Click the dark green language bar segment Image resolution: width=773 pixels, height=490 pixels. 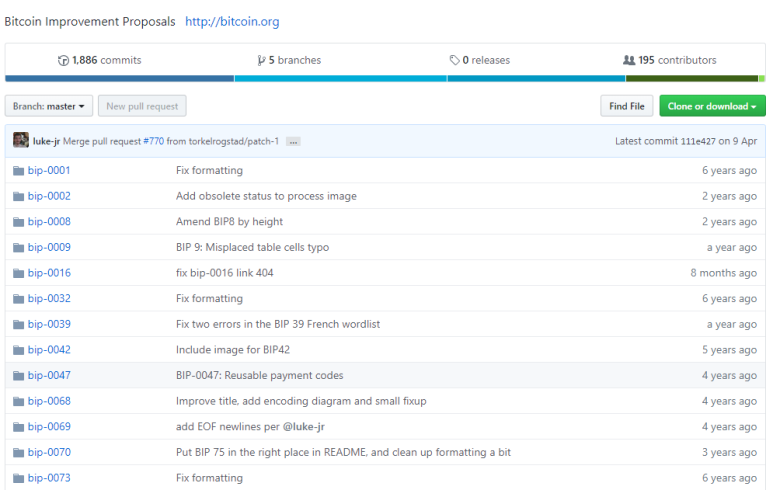[x=692, y=78]
